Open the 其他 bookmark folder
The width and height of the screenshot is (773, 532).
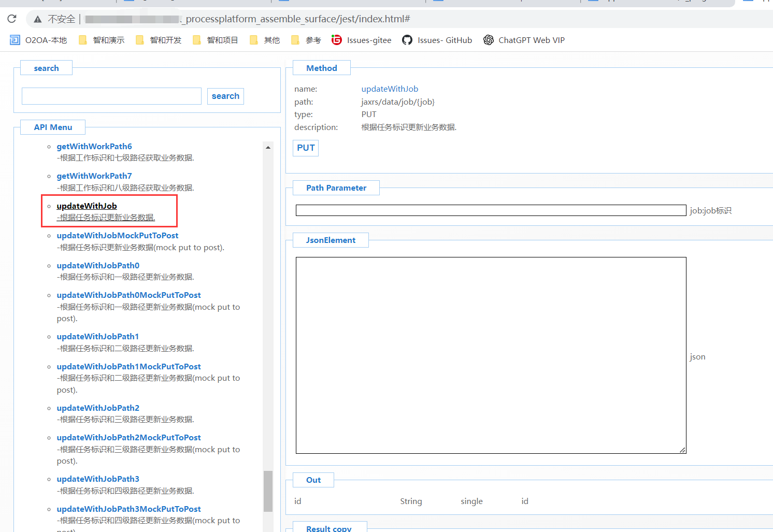(265, 40)
